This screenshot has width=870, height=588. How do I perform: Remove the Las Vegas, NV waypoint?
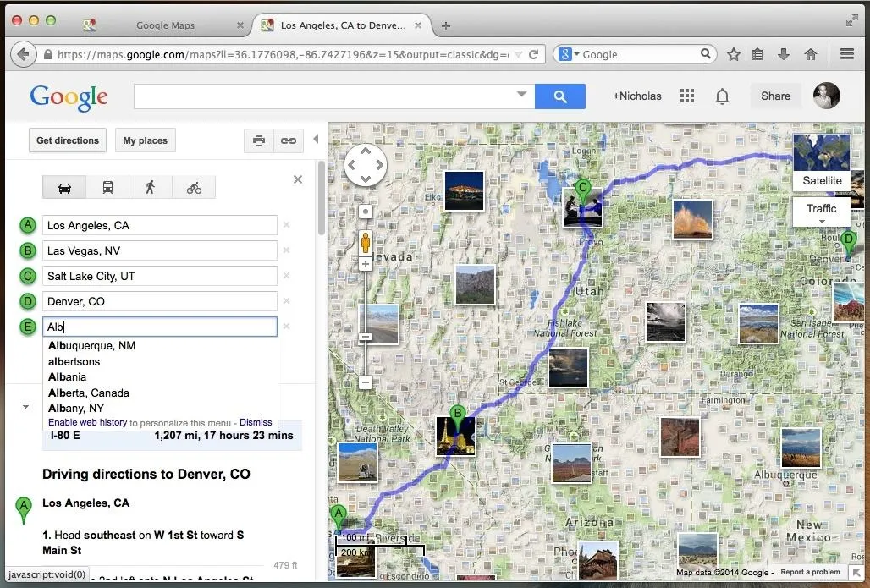click(286, 250)
